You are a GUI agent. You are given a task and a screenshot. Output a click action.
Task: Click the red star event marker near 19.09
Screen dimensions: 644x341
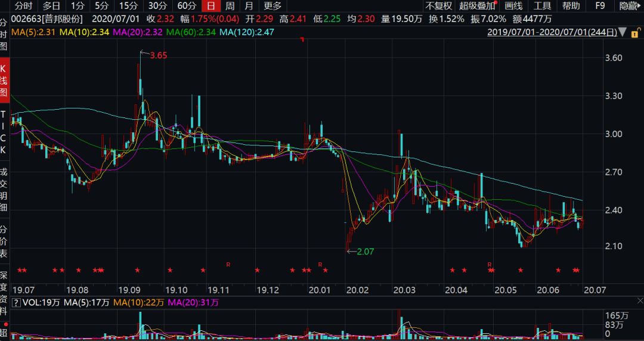[138, 271]
